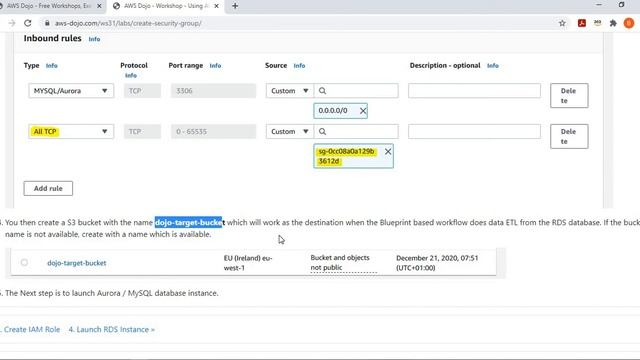Click search icon in All TCP source field
This screenshot has width=640, height=360.
[x=322, y=131]
